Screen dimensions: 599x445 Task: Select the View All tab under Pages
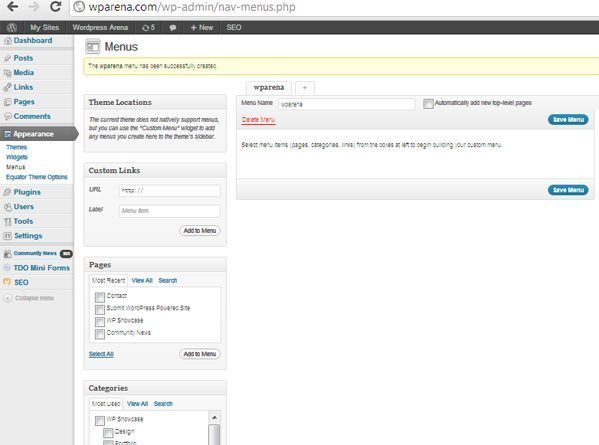[142, 280]
